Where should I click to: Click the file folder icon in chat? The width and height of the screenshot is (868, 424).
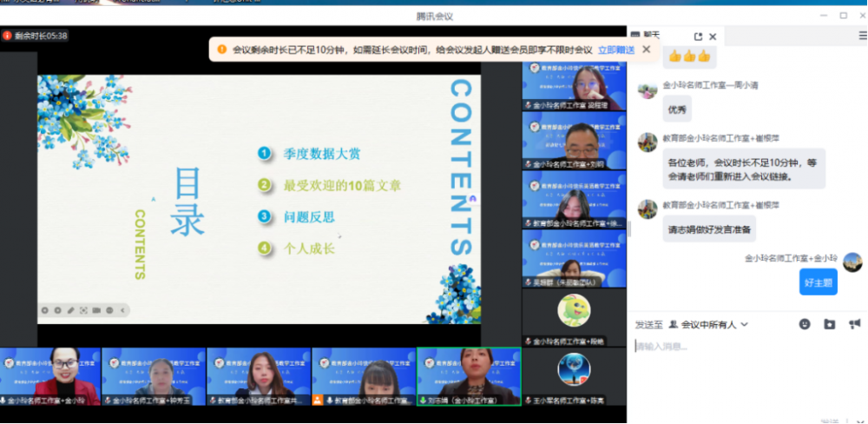tap(829, 324)
